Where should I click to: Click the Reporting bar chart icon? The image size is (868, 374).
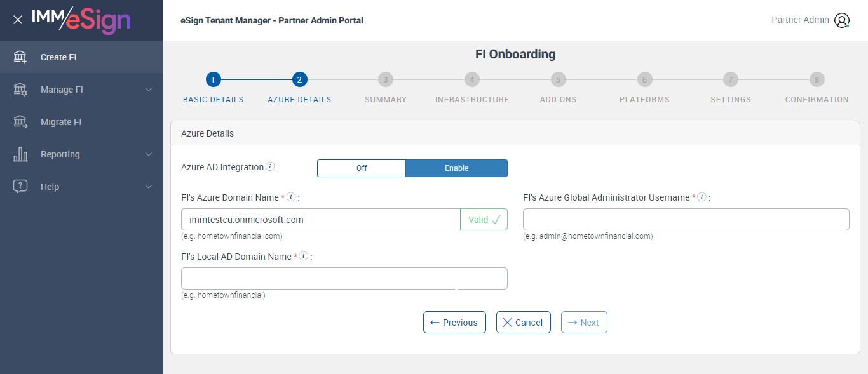[20, 154]
